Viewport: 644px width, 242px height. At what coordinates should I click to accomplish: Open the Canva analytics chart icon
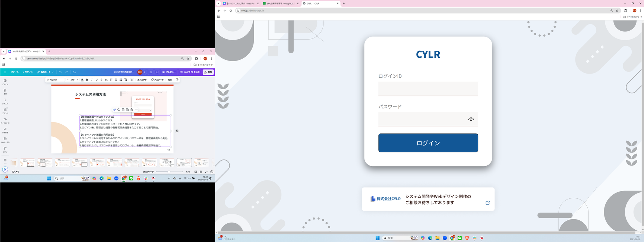click(x=151, y=72)
